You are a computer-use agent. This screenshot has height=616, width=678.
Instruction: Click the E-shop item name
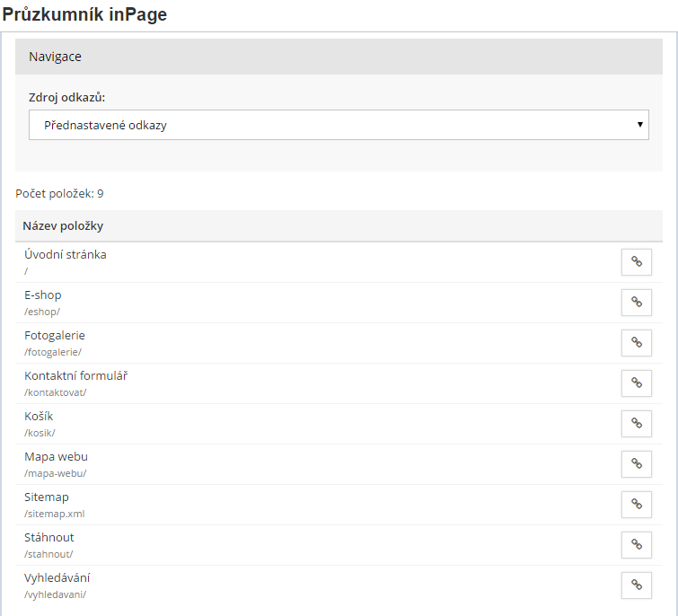pyautogui.click(x=43, y=295)
